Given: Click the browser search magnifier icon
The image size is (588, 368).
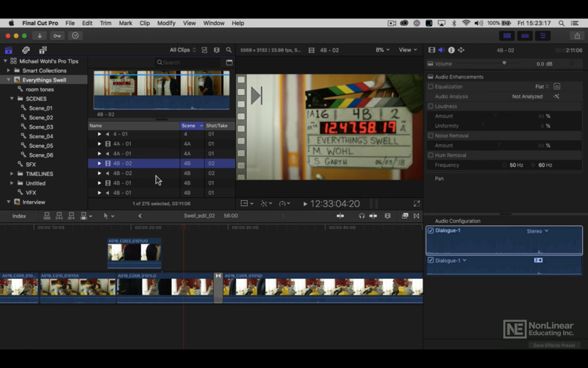Looking at the screenshot, I should point(229,50).
